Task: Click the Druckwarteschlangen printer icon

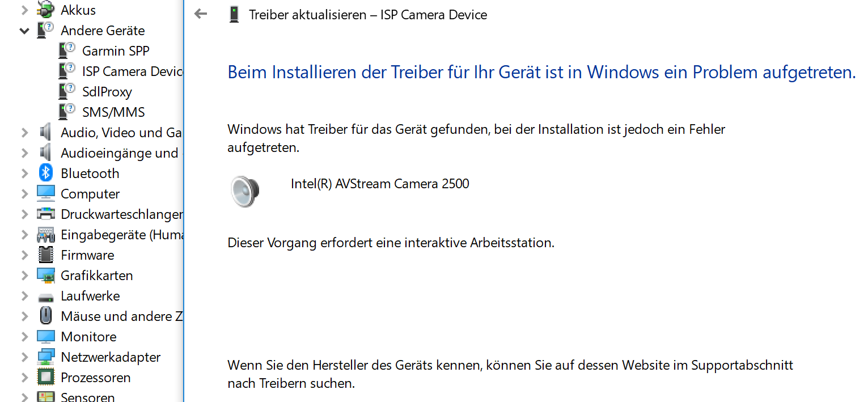Action: (x=46, y=214)
